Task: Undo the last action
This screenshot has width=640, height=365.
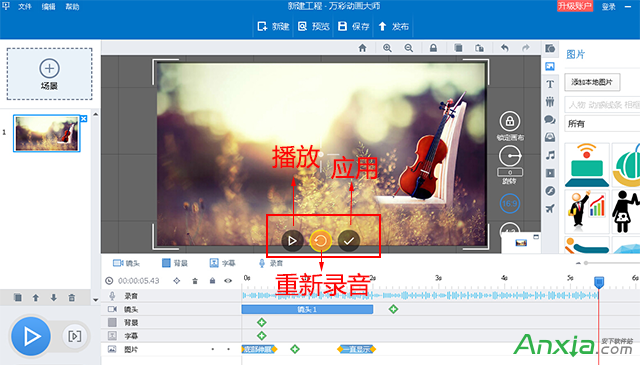Action: click(x=505, y=48)
